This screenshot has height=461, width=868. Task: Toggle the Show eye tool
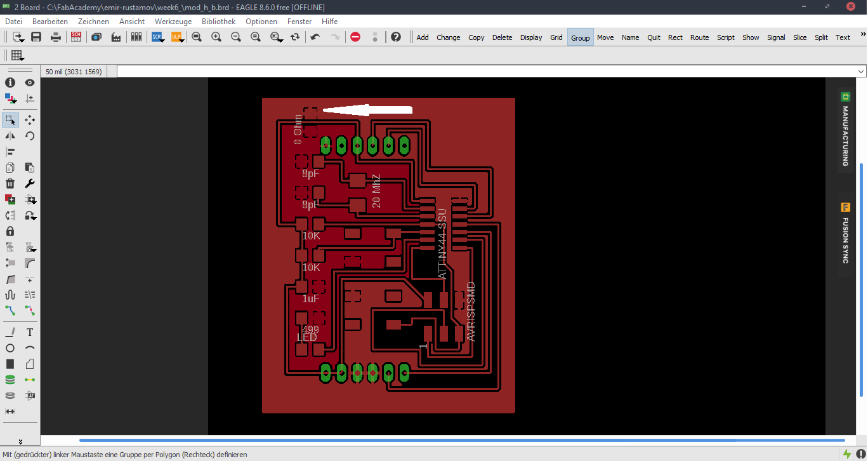[x=30, y=83]
